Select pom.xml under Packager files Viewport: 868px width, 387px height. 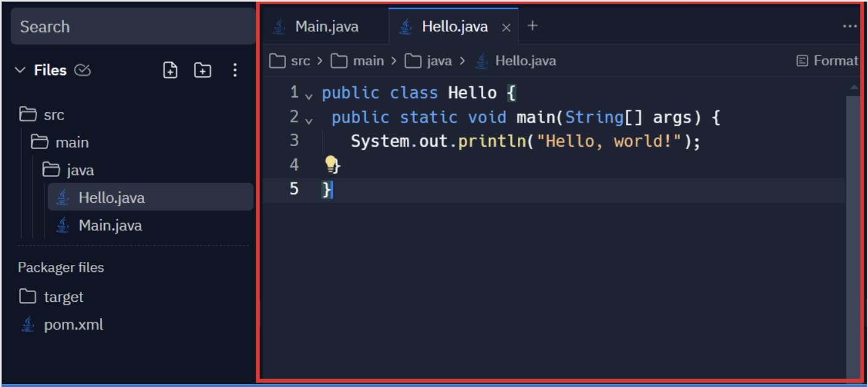pyautogui.click(x=73, y=324)
